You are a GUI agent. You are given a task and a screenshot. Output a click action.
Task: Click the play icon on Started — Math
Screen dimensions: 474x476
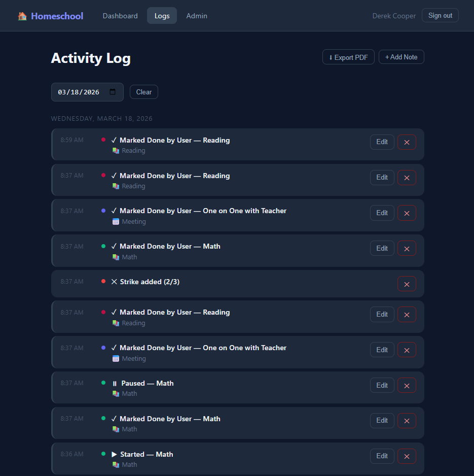[114, 454]
